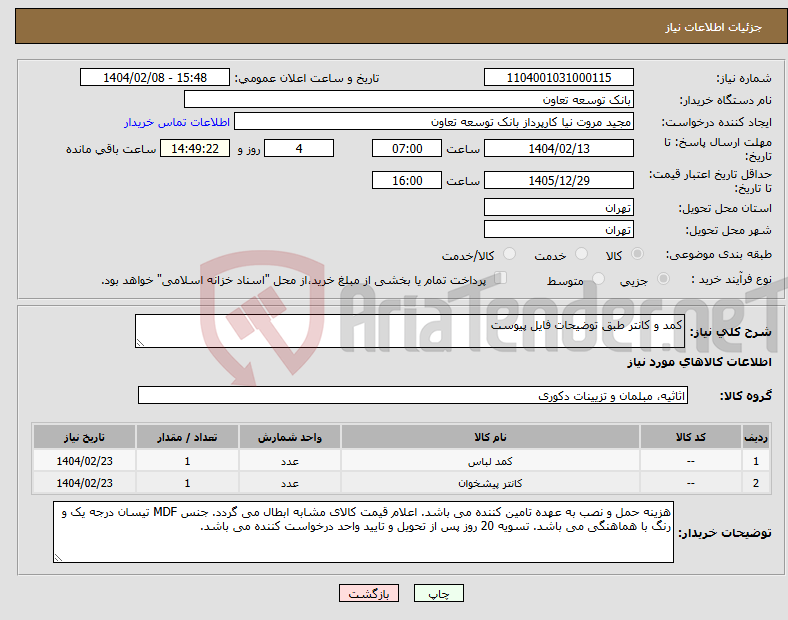Select the جزیی purchase type radio
788x620 pixels.
point(663,278)
